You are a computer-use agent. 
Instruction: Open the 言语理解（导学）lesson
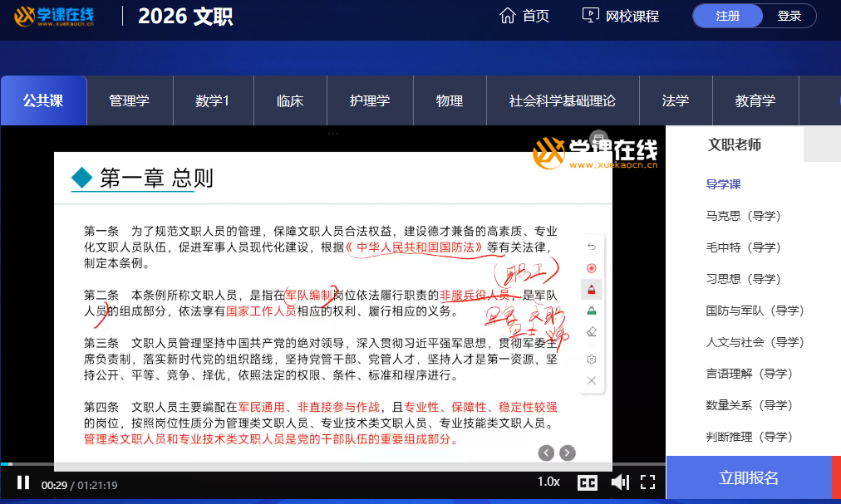[750, 374]
